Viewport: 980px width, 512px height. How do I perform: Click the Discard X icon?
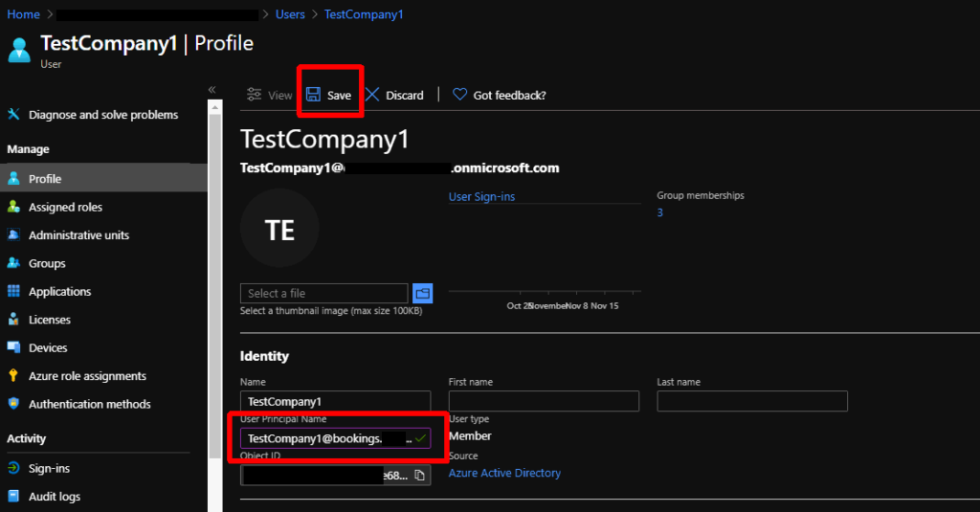[372, 95]
